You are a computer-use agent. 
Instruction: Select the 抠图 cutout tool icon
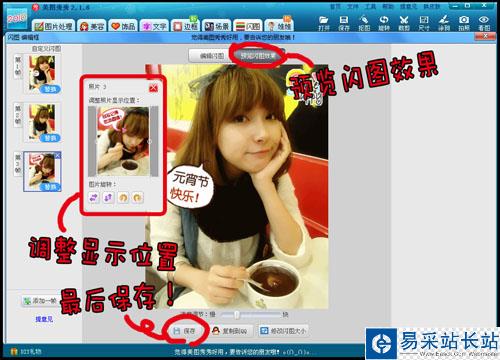click(x=364, y=23)
